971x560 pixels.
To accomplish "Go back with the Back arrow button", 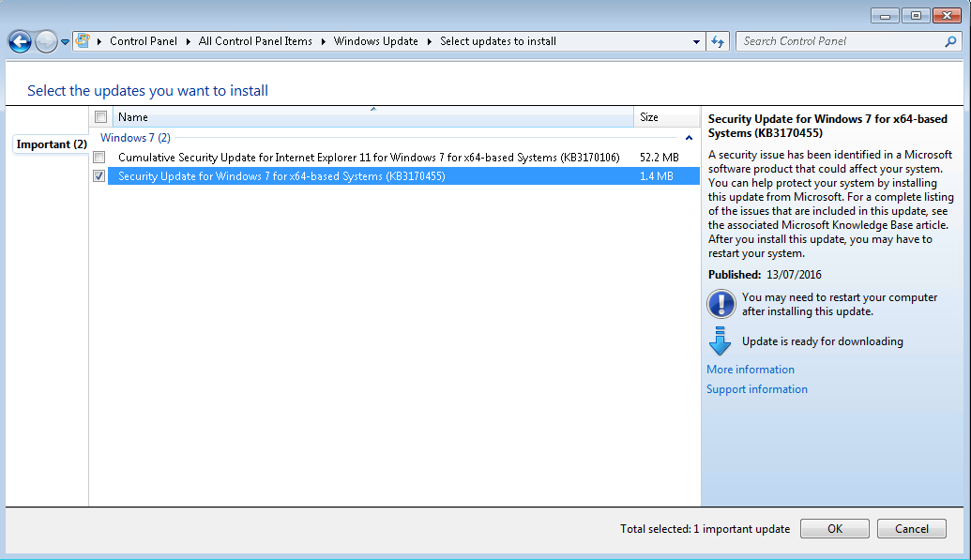I will [x=20, y=41].
